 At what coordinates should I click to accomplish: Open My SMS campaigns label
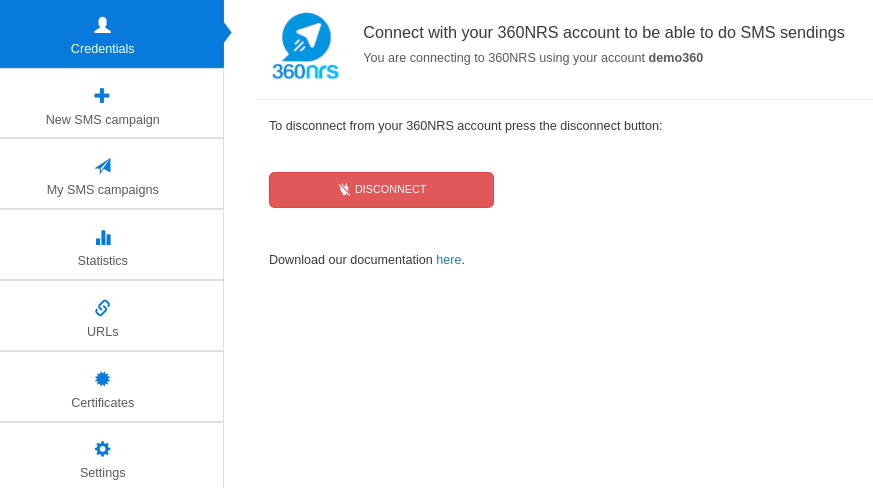102,190
